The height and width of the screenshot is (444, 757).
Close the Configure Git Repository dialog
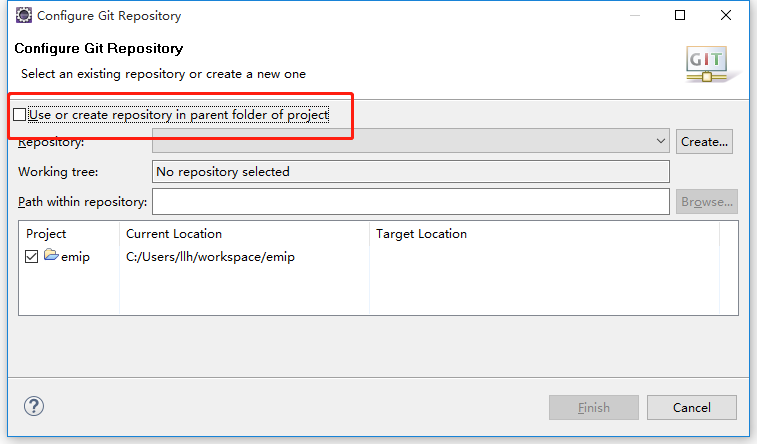point(726,15)
